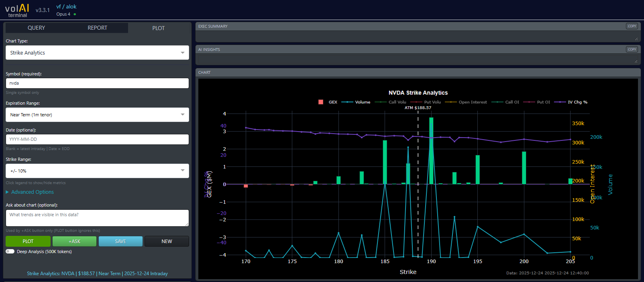Copy the AI Insights with COPY button
644x282 pixels.
[x=632, y=49]
